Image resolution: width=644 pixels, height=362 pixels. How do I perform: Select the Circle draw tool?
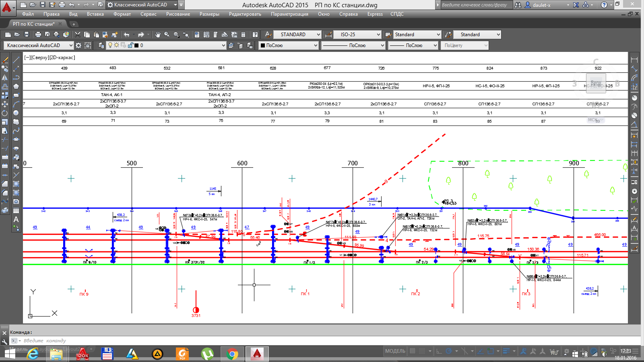[16, 113]
